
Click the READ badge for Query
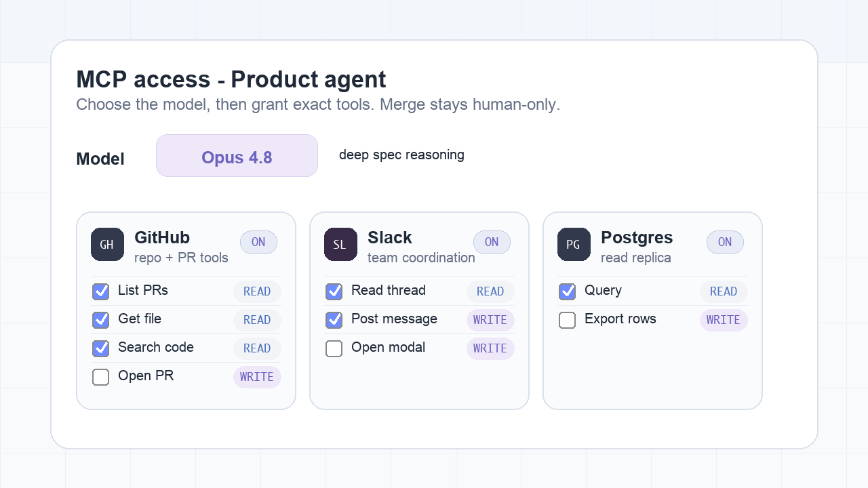pos(724,291)
